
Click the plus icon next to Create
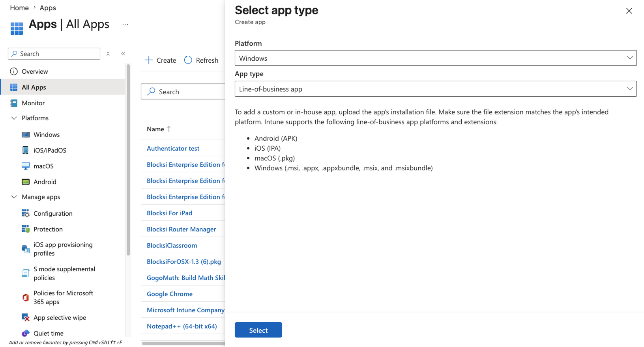tap(149, 60)
